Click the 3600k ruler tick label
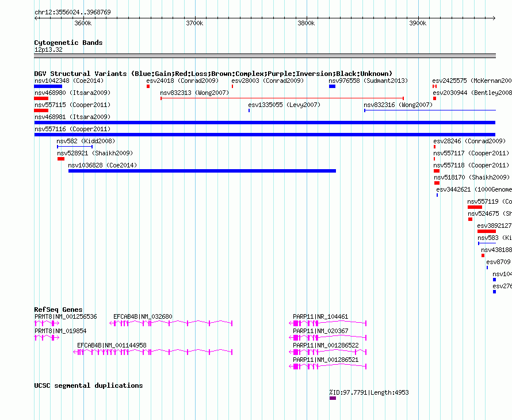This screenshot has height=420, width=512. coord(83,23)
